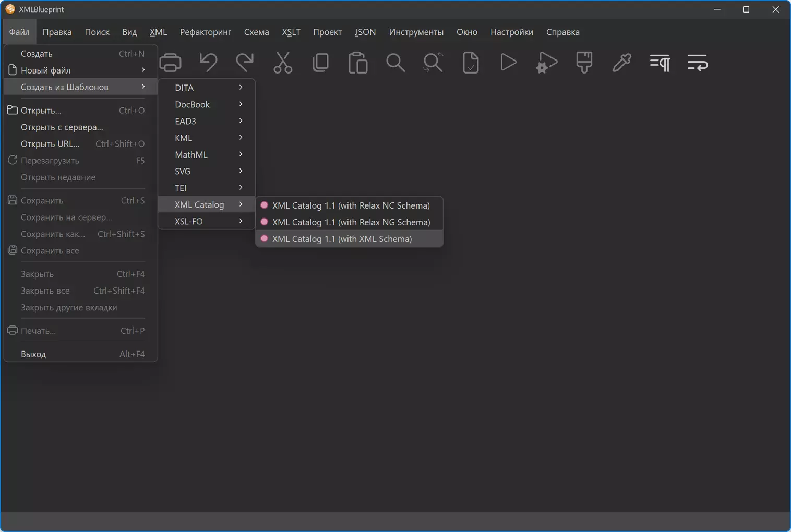Select the Cut scissors icon
791x532 pixels.
[283, 63]
